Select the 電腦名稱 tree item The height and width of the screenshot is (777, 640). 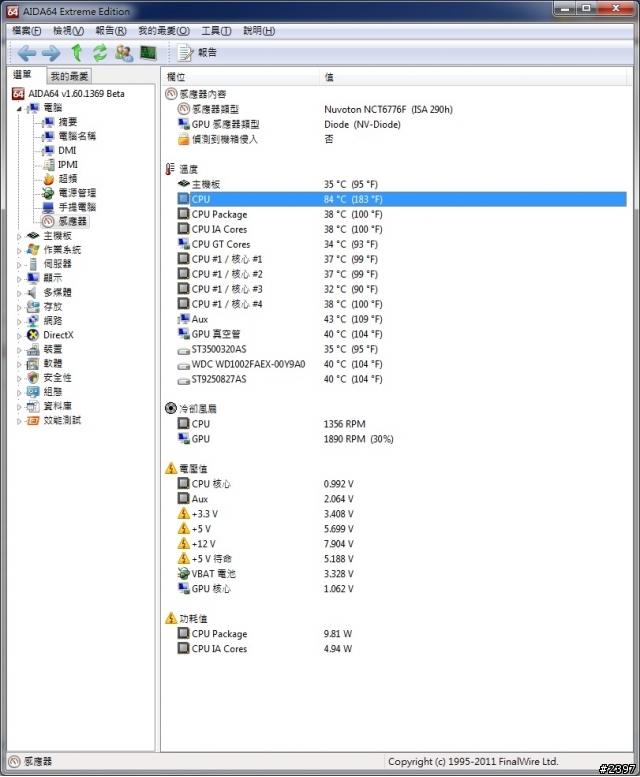click(x=69, y=136)
